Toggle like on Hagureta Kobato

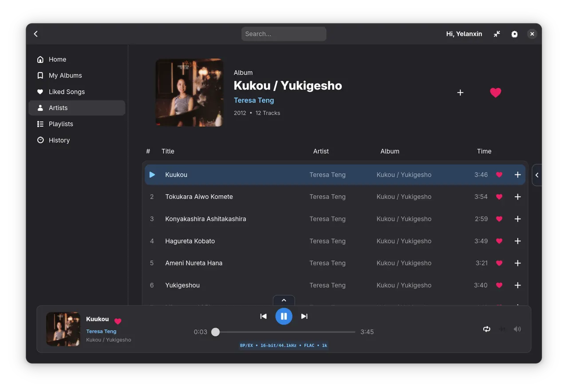(499, 241)
